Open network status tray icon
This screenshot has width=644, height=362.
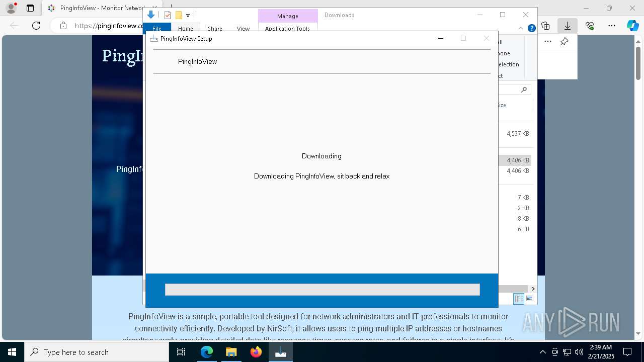[567, 352]
